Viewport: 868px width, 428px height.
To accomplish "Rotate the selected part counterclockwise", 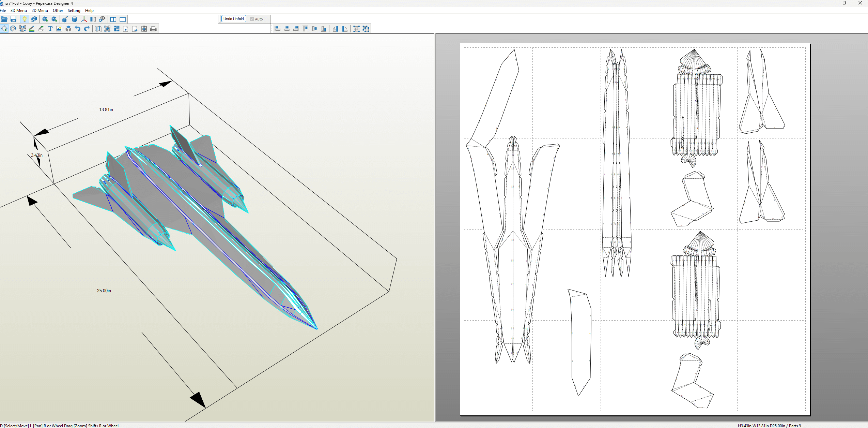I will click(x=336, y=29).
